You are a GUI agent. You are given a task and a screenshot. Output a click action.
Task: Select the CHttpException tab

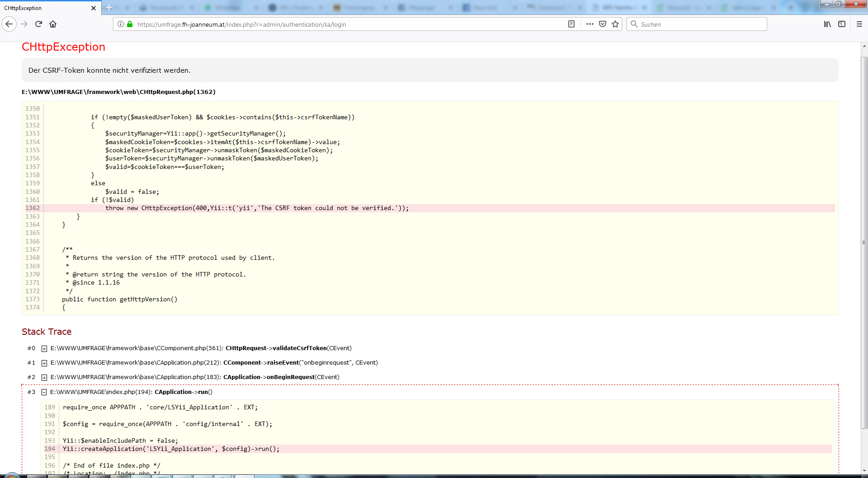45,8
